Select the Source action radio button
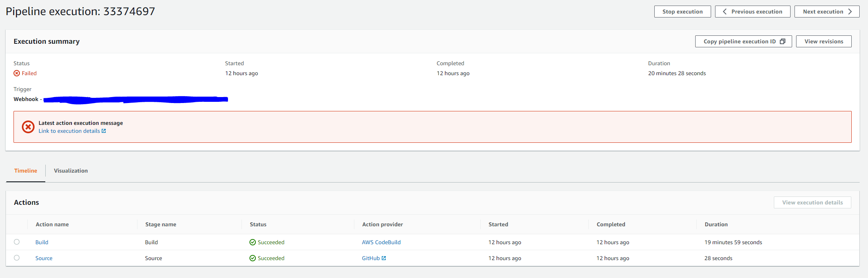Viewport: 868px width, 278px height. pyautogui.click(x=17, y=258)
